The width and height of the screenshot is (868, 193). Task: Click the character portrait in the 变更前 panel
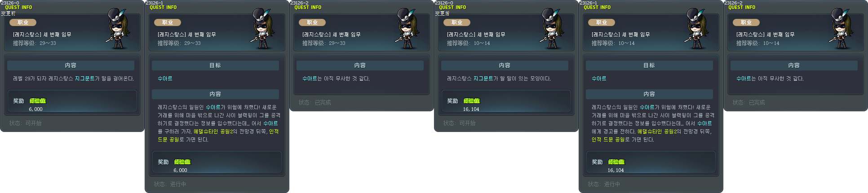(x=119, y=28)
